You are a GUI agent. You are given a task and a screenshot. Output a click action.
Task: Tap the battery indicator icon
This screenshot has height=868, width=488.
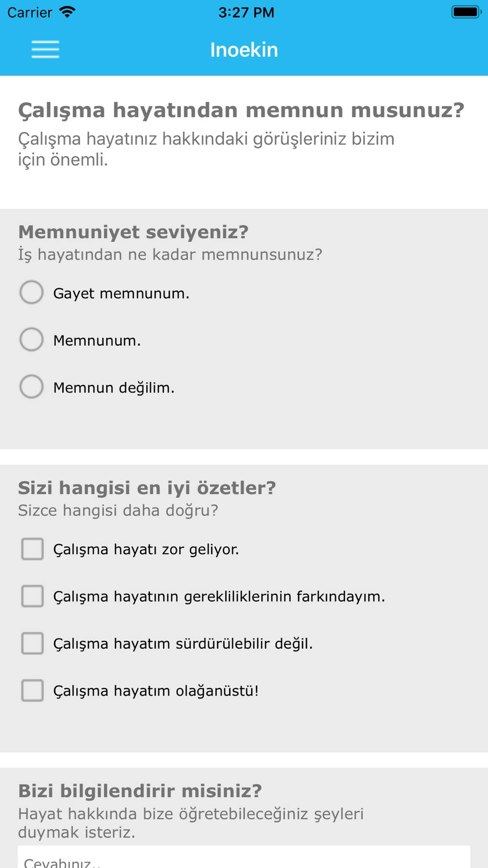[467, 12]
